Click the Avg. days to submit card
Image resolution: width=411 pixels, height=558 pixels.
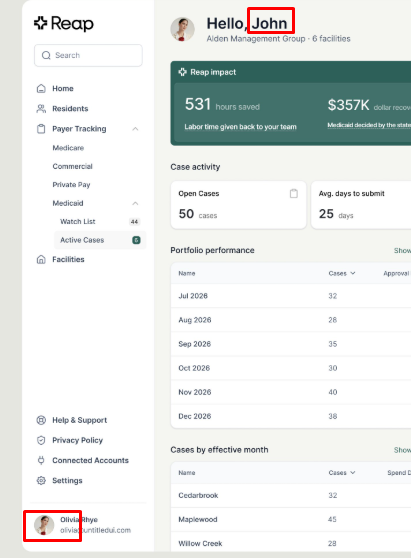tap(361, 205)
